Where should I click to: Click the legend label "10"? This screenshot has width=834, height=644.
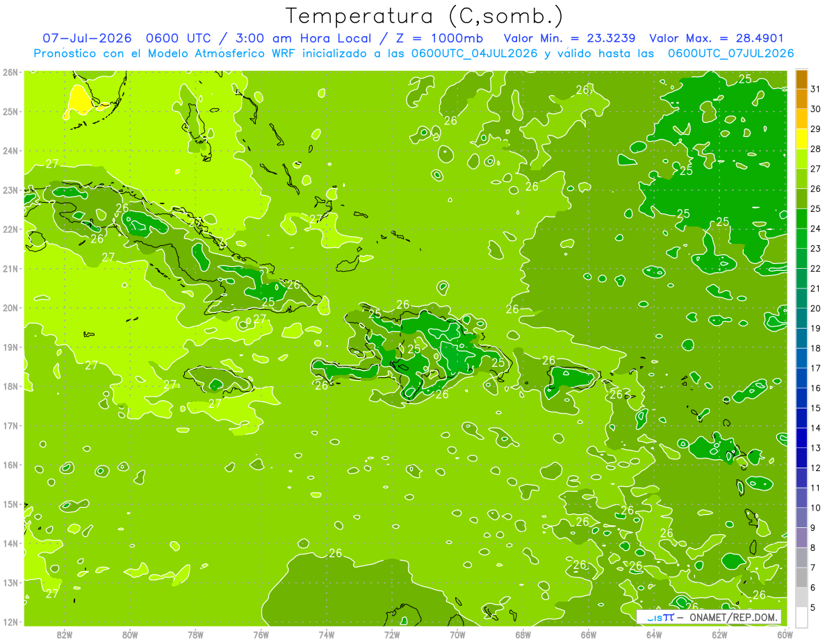[x=815, y=508]
